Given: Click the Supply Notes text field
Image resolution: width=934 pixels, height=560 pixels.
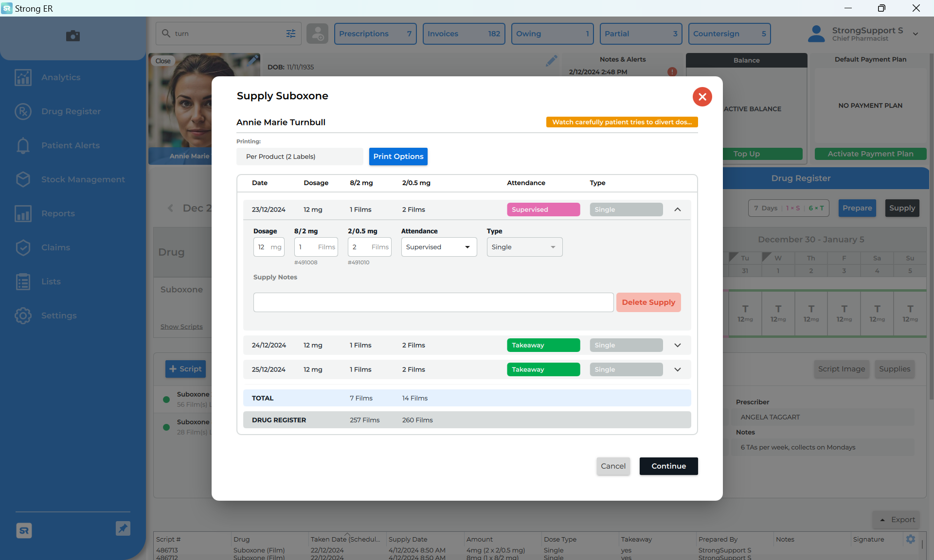Looking at the screenshot, I should (x=433, y=302).
